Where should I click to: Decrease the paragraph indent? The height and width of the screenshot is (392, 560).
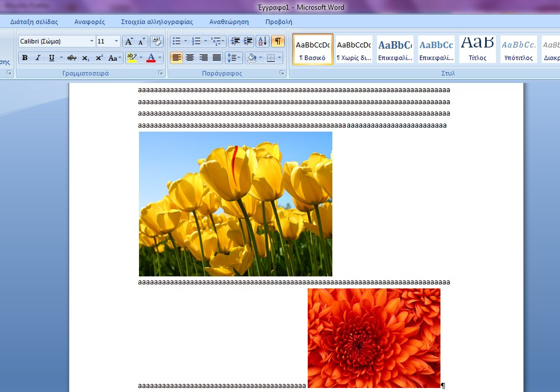[x=235, y=41]
